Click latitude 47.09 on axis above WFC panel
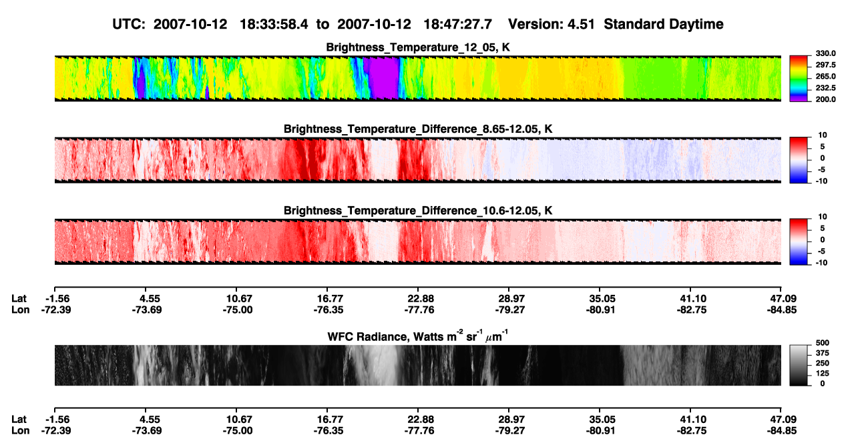 click(783, 299)
